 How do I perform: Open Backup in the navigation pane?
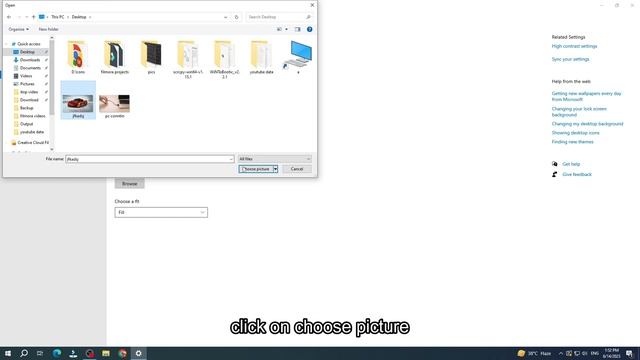coord(27,108)
